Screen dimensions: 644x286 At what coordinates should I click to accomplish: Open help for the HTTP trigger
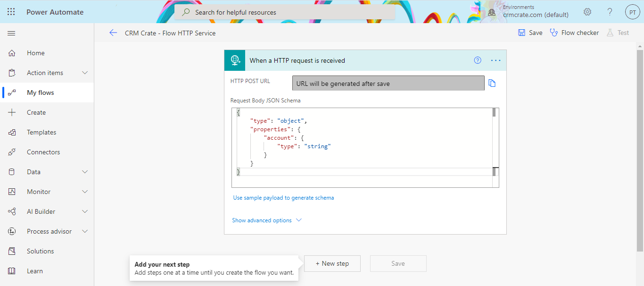point(477,60)
